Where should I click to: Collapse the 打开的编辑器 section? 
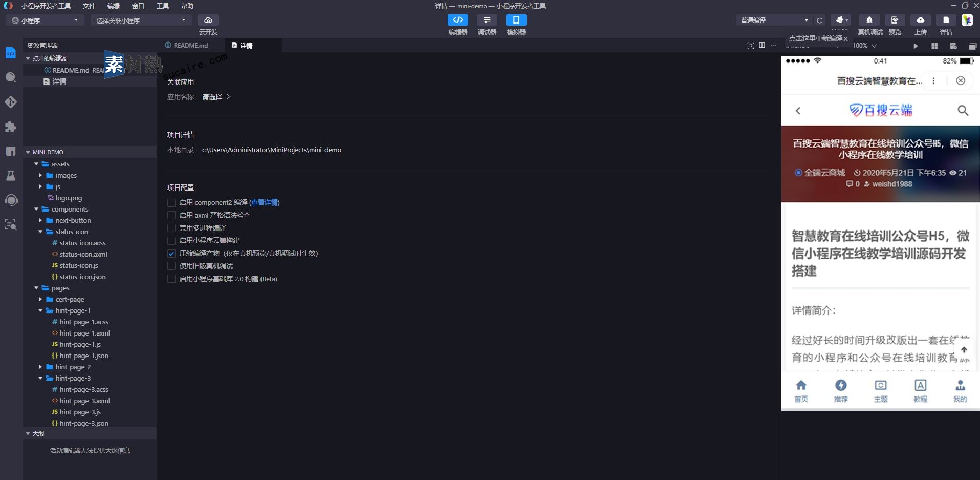click(x=28, y=58)
